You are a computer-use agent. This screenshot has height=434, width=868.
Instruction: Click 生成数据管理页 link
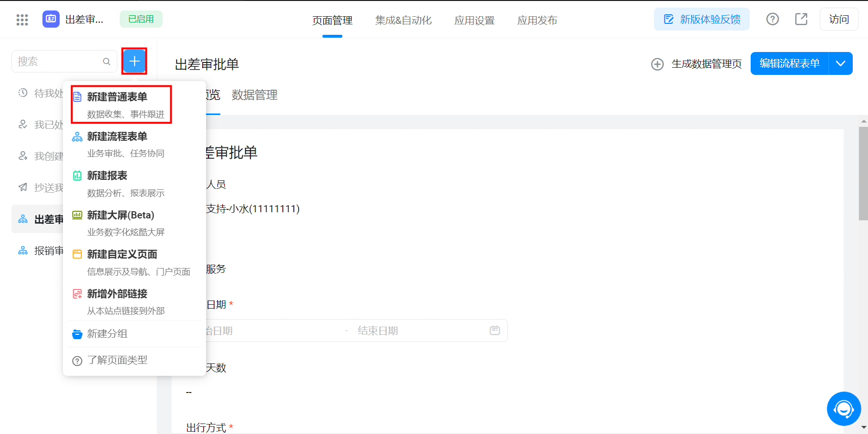[x=707, y=64]
